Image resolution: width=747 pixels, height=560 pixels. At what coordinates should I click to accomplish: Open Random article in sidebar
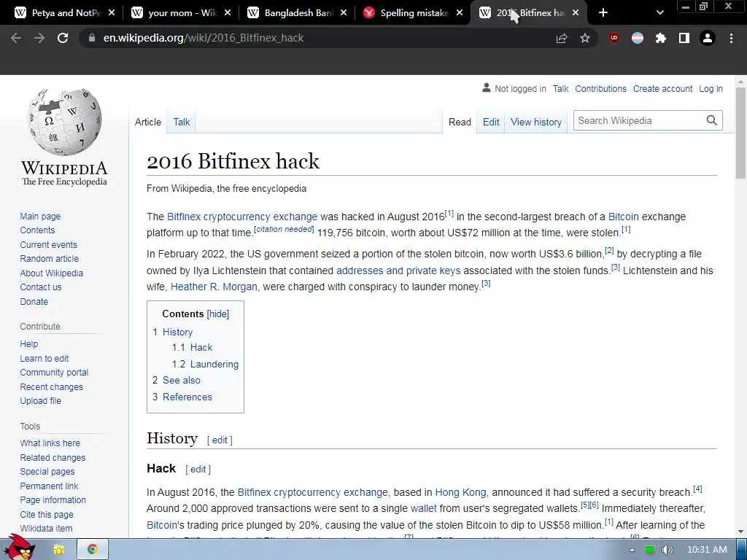point(49,259)
